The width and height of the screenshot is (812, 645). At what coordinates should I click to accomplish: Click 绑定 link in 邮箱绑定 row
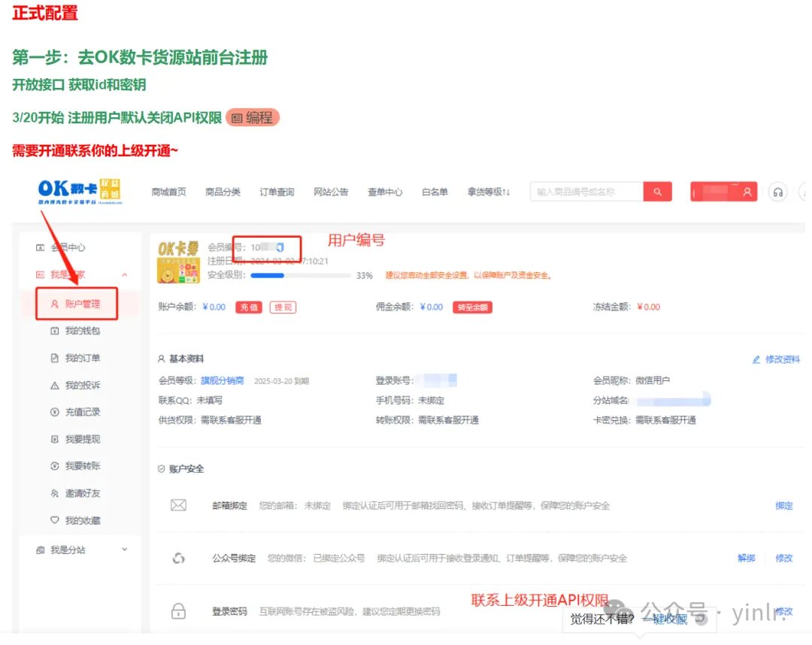[x=784, y=506]
